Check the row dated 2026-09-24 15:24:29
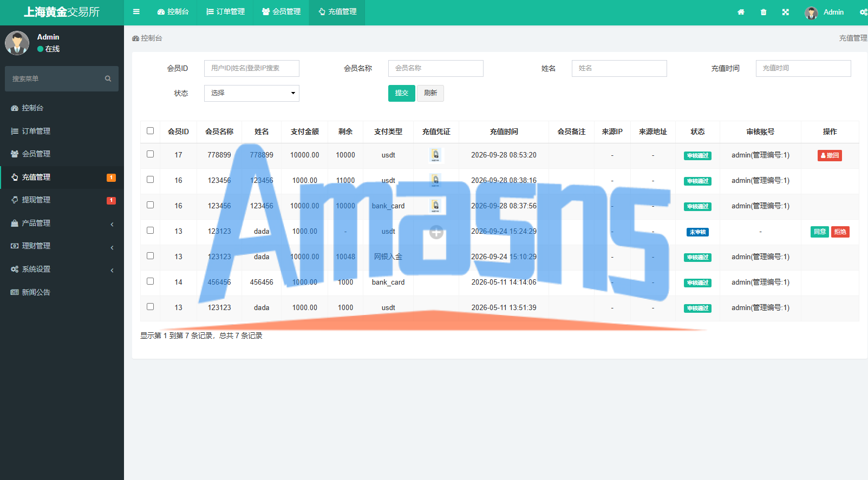868x480 pixels. (150, 230)
